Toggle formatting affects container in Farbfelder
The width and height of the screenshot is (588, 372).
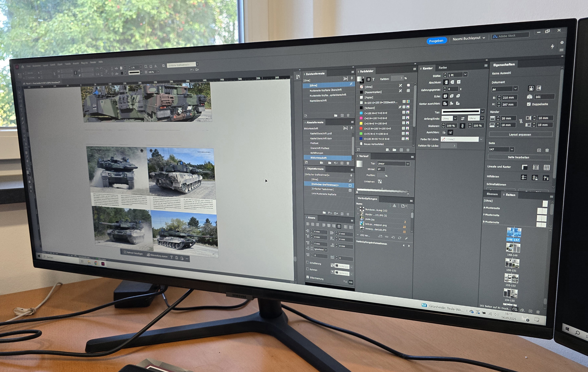click(369, 79)
